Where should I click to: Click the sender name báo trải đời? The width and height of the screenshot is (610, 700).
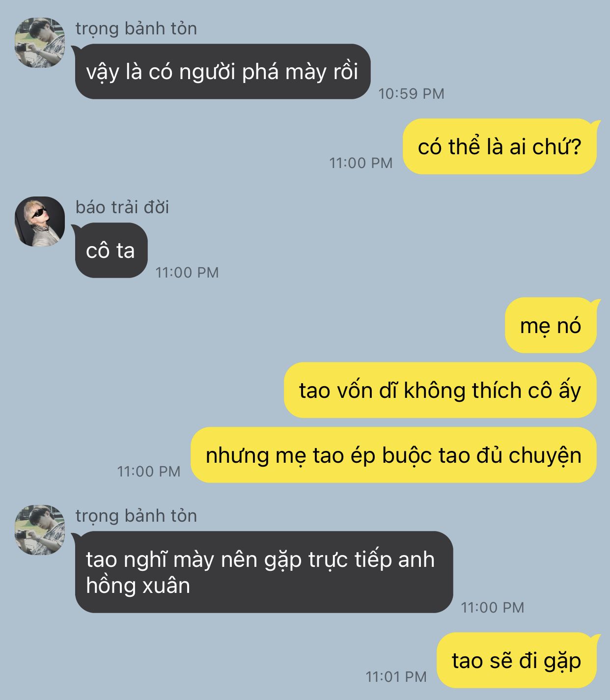[x=122, y=207]
